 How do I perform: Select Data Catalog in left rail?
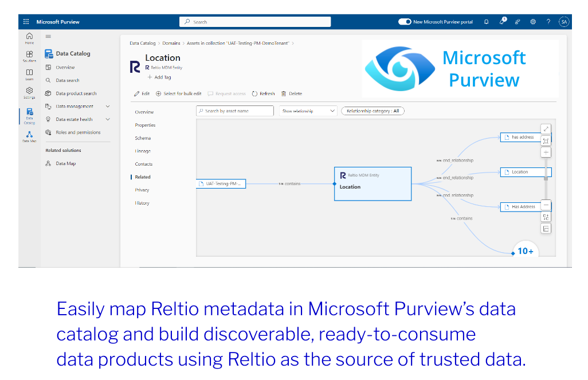[29, 116]
